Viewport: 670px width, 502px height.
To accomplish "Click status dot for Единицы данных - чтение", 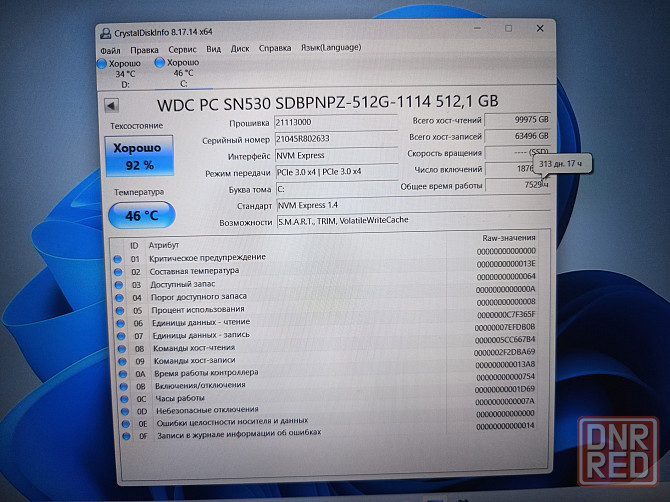I will point(121,323).
